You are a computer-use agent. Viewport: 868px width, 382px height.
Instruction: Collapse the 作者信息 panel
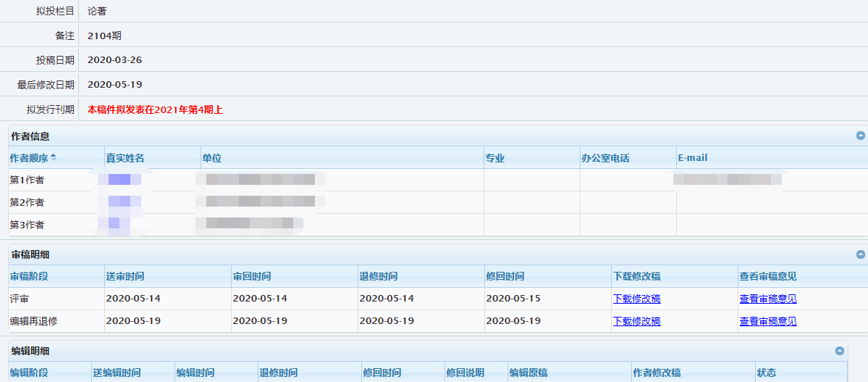pyautogui.click(x=860, y=136)
